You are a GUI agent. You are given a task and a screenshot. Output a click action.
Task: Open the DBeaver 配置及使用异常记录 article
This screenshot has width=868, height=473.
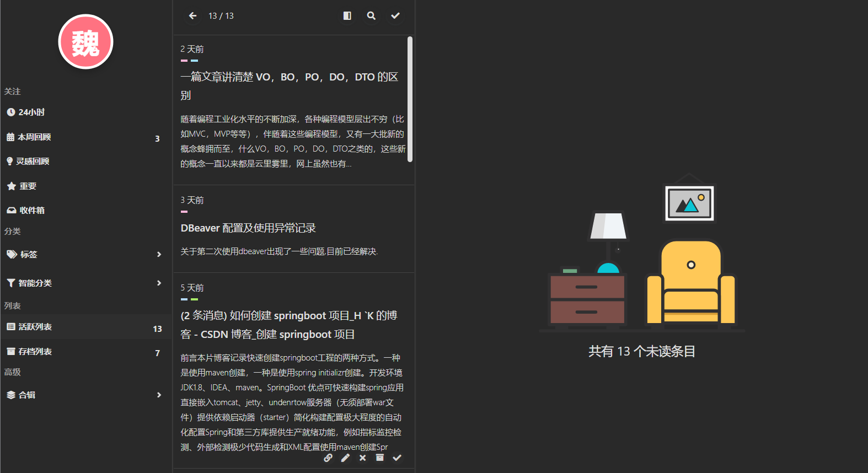[248, 228]
